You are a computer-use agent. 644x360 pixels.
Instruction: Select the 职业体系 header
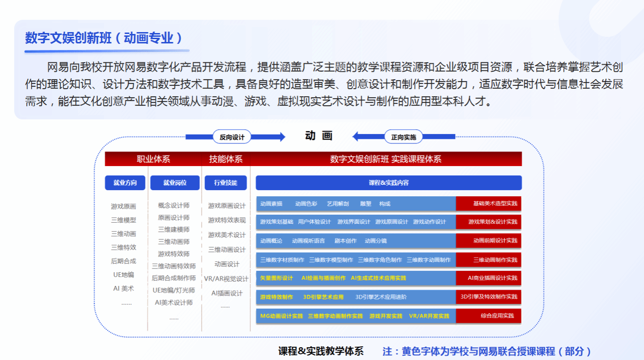tap(153, 159)
